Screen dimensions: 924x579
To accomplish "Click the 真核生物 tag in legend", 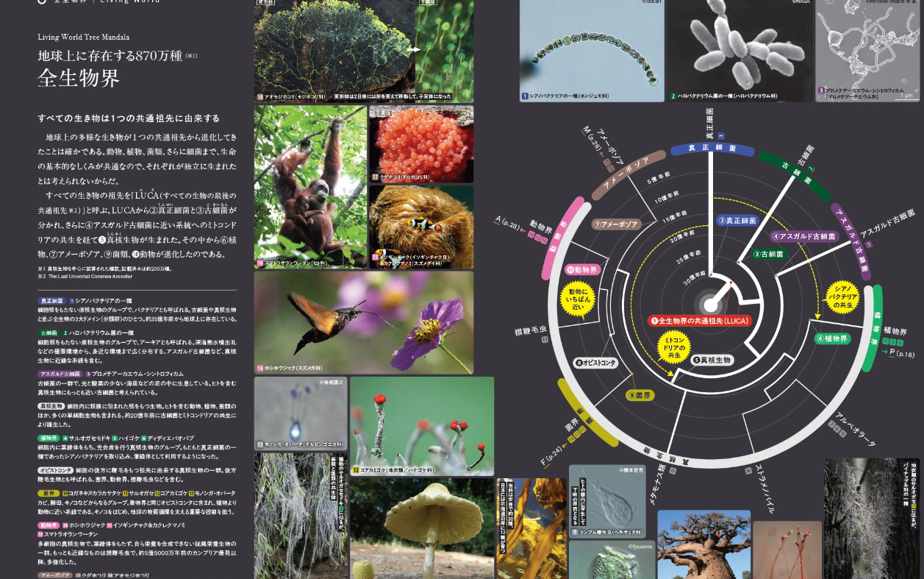I will 50,406.
